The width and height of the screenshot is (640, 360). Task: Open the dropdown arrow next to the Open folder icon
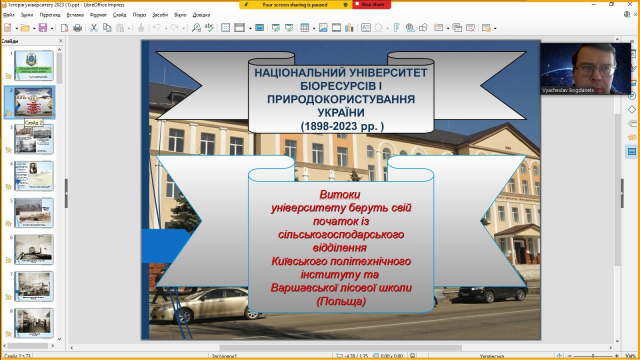(x=34, y=28)
